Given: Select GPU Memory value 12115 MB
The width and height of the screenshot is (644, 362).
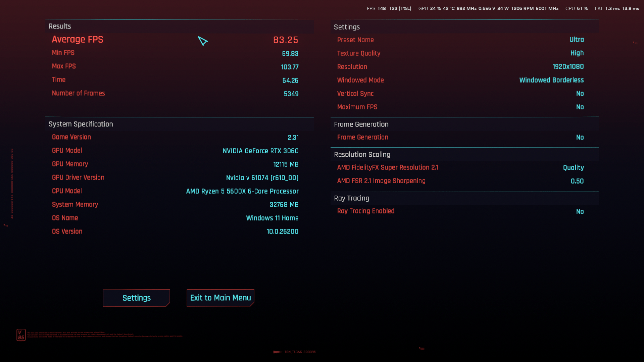Looking at the screenshot, I should [286, 164].
